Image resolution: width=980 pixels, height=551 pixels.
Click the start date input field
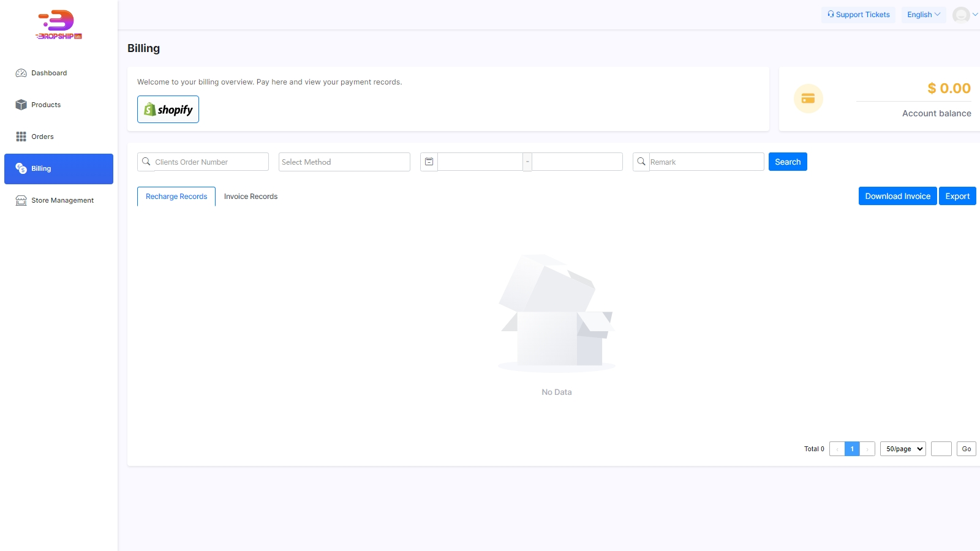click(x=480, y=162)
